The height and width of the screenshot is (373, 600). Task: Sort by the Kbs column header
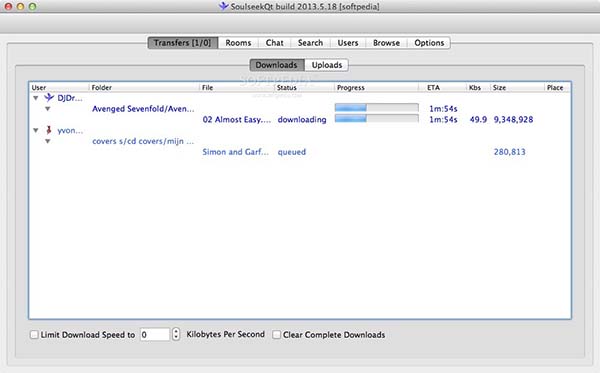(x=478, y=88)
